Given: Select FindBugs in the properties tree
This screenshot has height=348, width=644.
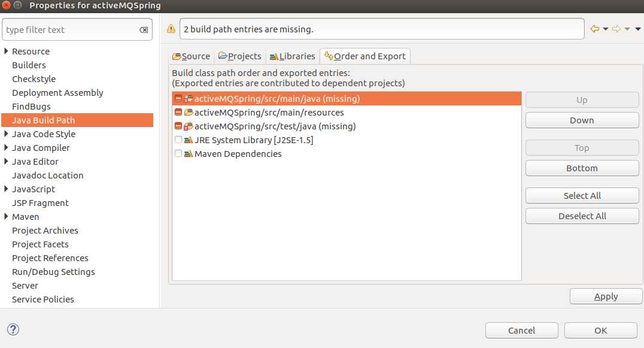Looking at the screenshot, I should pyautogui.click(x=31, y=107).
